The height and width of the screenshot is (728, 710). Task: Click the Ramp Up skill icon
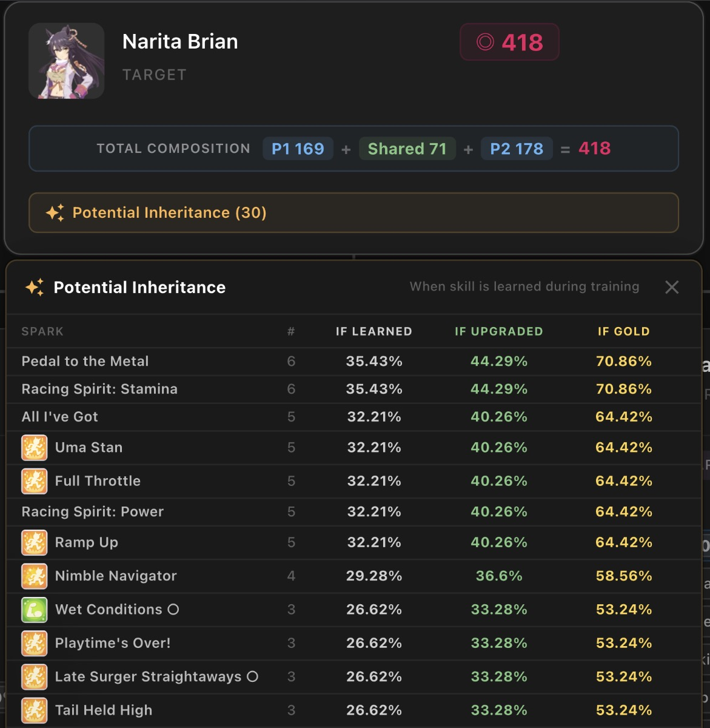(35, 542)
